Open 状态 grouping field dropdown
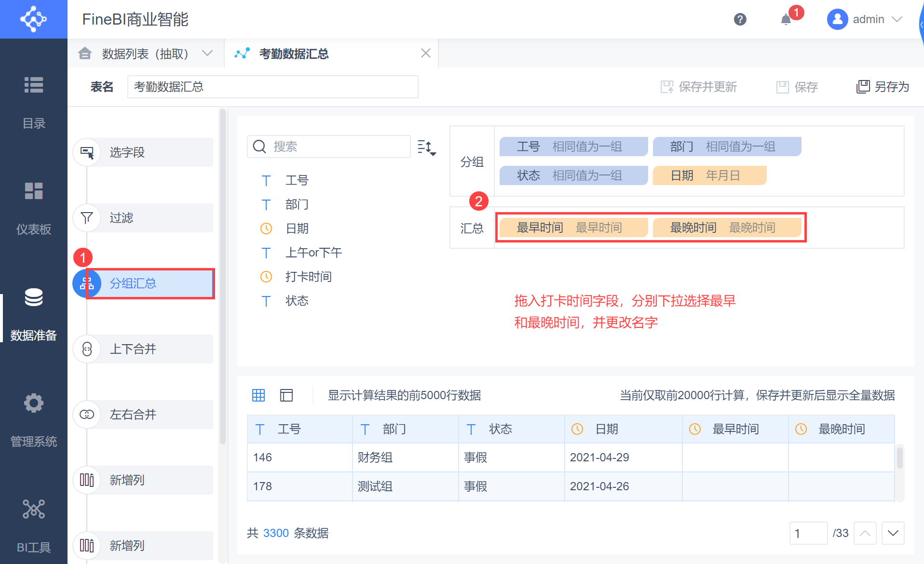924x564 pixels. pos(573,175)
